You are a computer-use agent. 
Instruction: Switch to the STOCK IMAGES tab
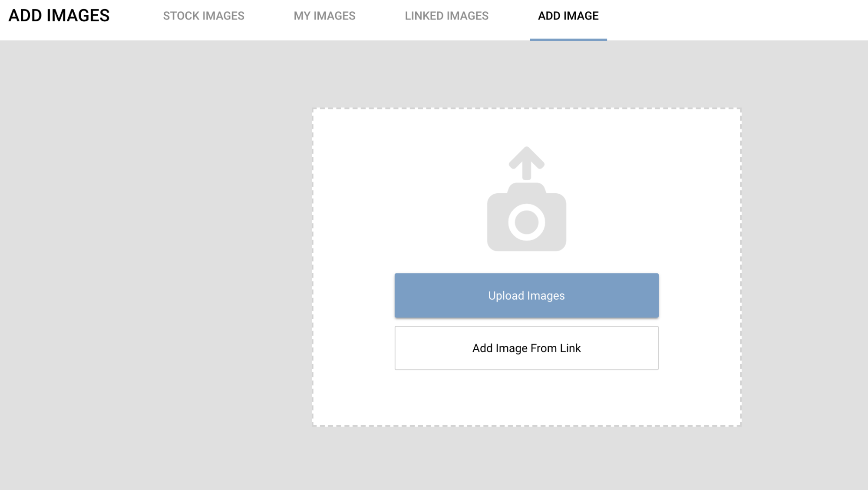pyautogui.click(x=204, y=16)
